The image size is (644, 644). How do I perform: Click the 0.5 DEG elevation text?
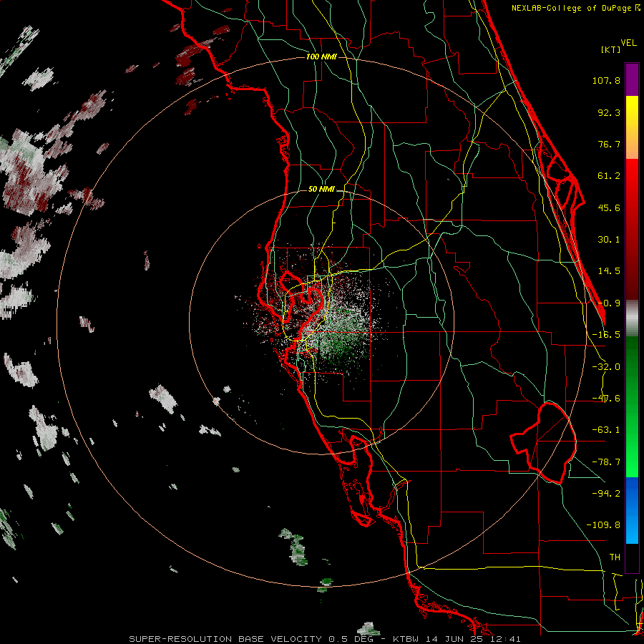[x=351, y=639]
